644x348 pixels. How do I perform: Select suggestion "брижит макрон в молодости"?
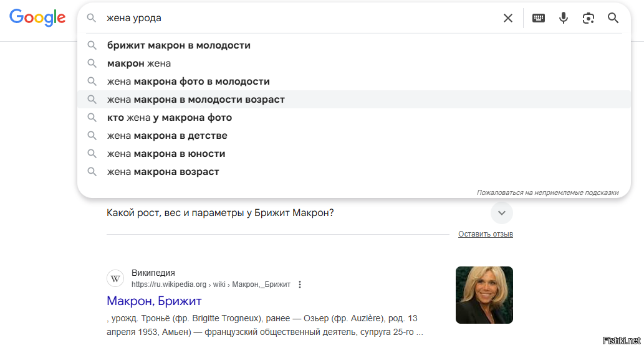pos(179,45)
